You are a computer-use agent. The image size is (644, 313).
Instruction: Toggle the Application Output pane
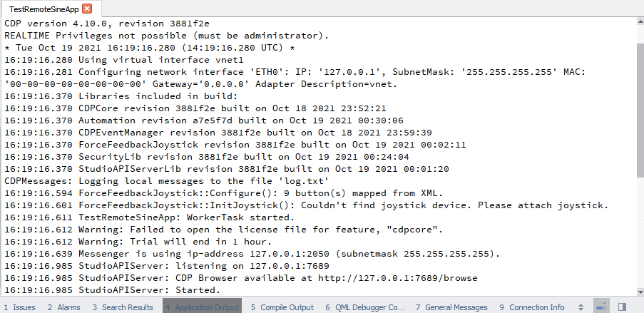[202, 307]
